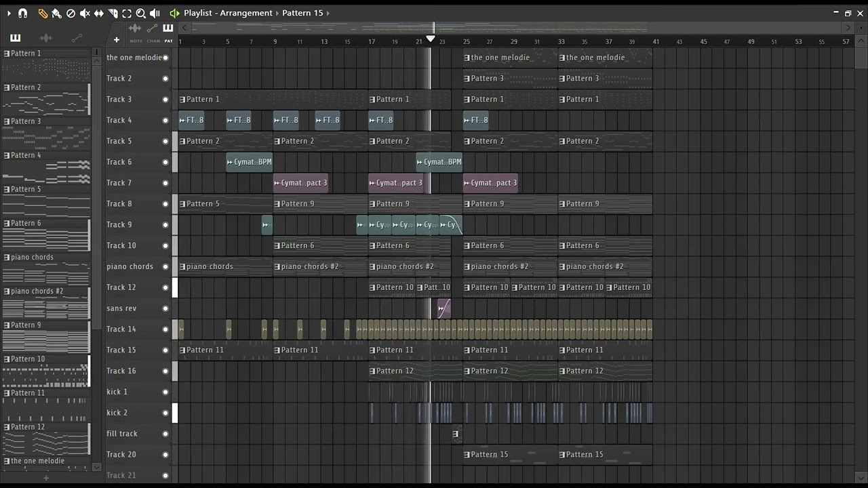Click small audio clip at bar 8 on Track 9
Screen dimensions: 868x488
tap(267, 225)
